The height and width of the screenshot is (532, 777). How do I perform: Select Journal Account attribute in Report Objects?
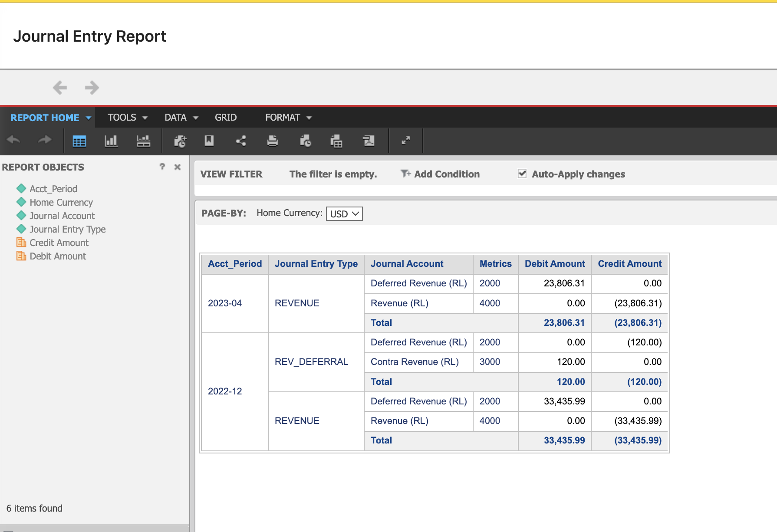[62, 216]
